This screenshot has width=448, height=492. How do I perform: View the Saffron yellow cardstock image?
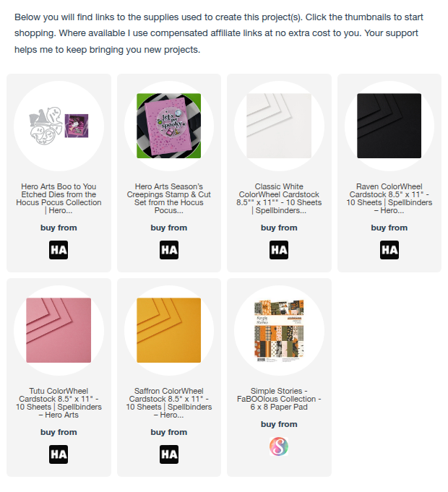pyautogui.click(x=169, y=330)
